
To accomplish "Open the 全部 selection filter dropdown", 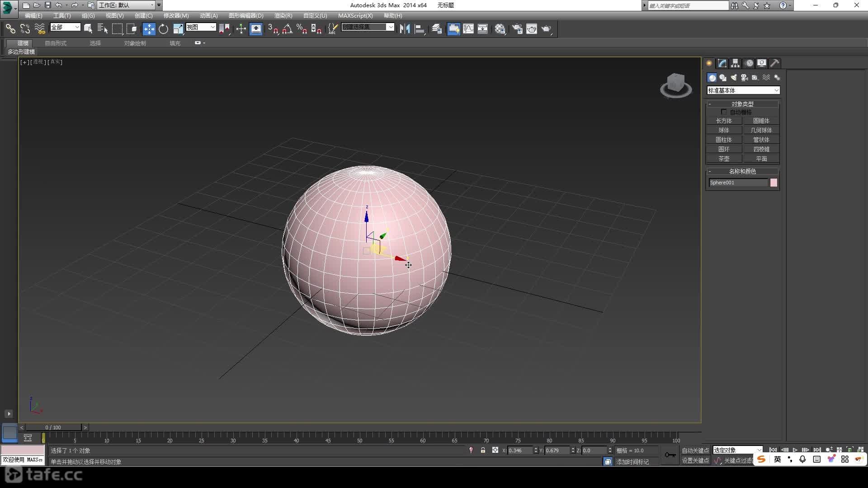I will click(65, 27).
